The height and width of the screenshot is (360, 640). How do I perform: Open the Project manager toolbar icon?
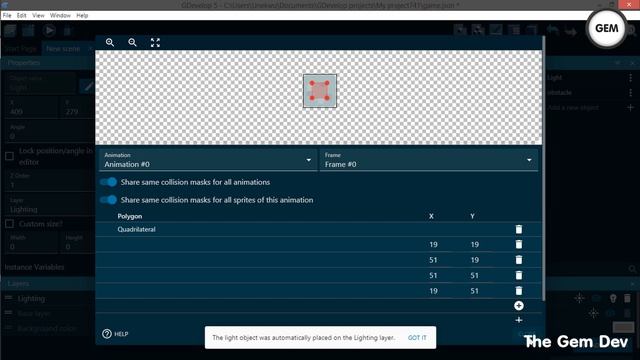tap(10, 30)
